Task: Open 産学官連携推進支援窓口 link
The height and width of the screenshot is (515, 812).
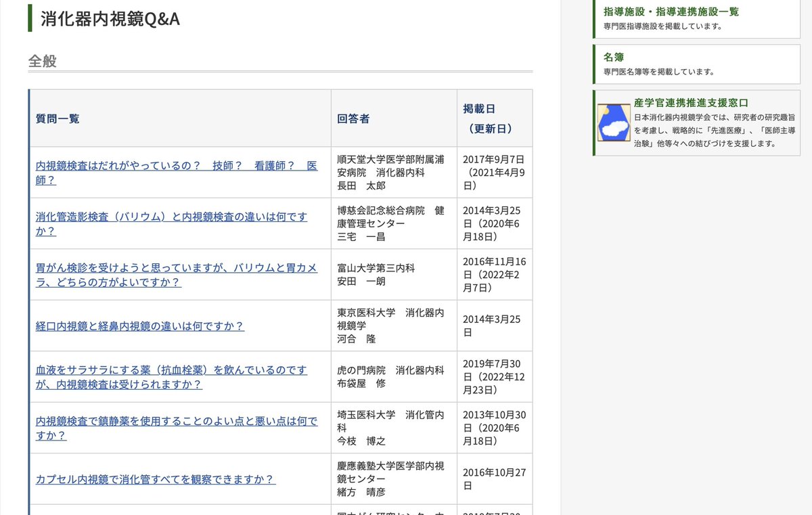Action: [692, 103]
